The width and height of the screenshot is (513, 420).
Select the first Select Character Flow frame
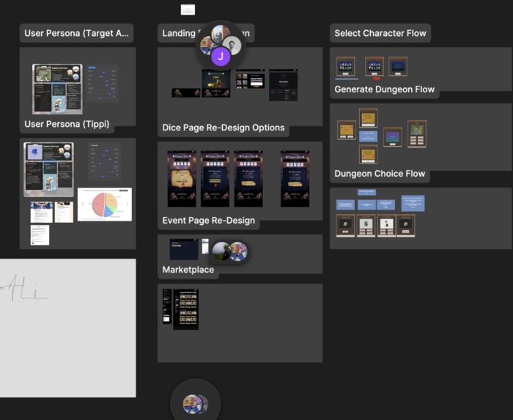click(x=345, y=67)
